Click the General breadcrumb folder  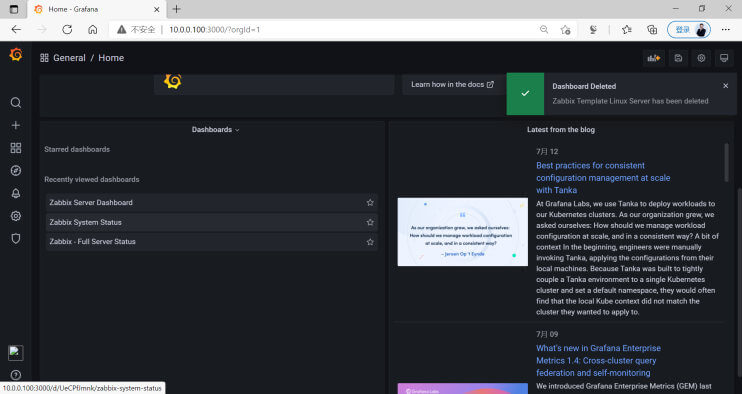point(69,58)
